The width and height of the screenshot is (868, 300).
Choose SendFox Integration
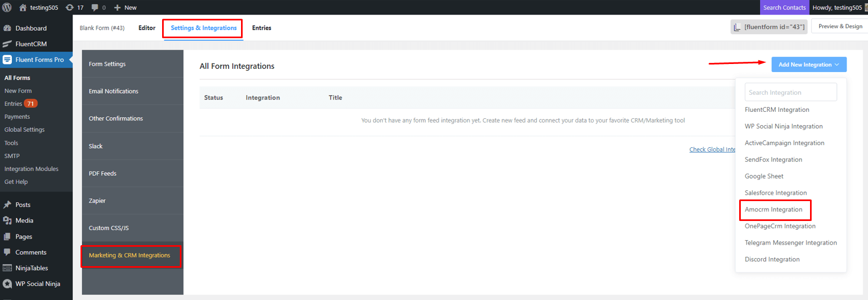click(774, 160)
